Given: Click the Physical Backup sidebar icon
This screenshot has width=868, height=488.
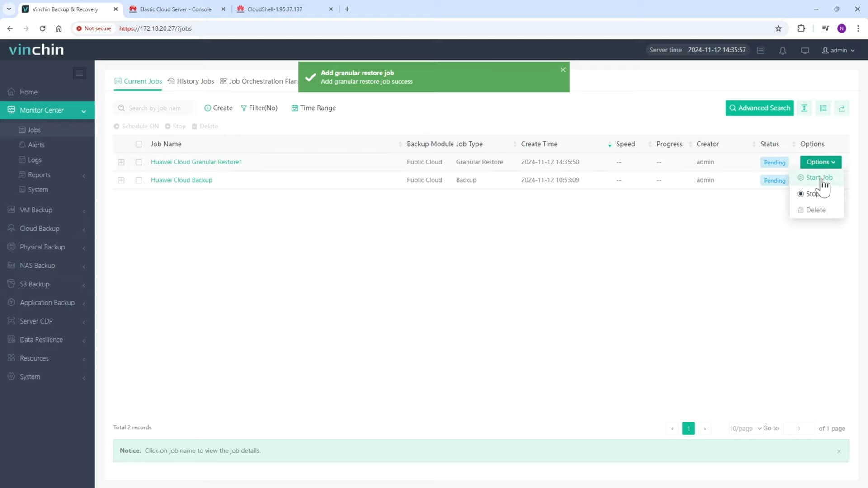Looking at the screenshot, I should pos(11,247).
